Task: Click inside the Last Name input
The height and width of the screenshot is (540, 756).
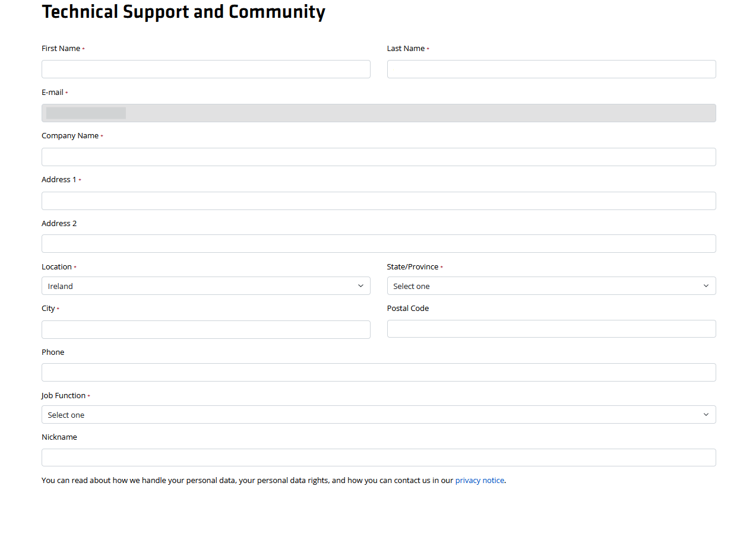Action: (551, 69)
